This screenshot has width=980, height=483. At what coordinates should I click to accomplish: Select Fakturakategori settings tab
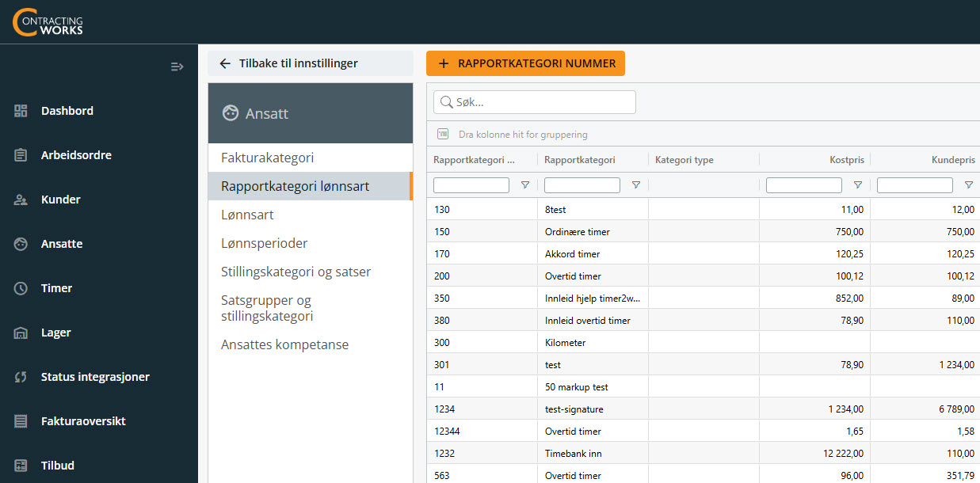tap(311, 158)
